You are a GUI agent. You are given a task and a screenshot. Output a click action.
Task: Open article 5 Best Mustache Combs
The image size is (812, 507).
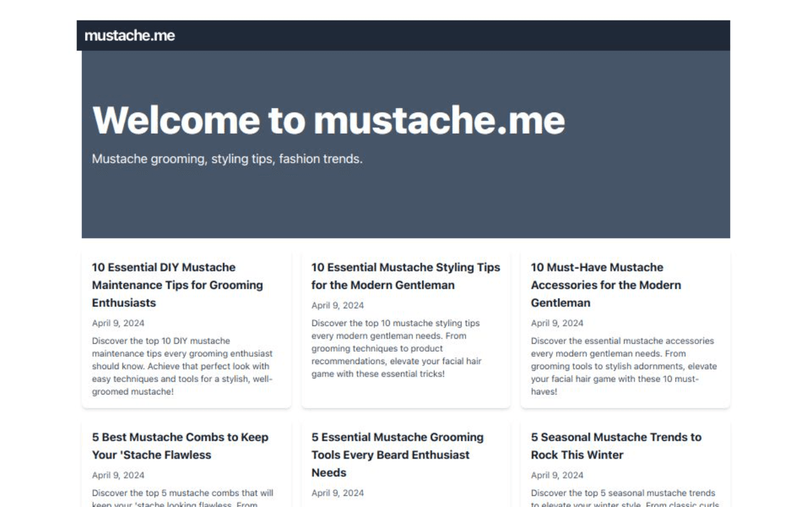pos(180,445)
